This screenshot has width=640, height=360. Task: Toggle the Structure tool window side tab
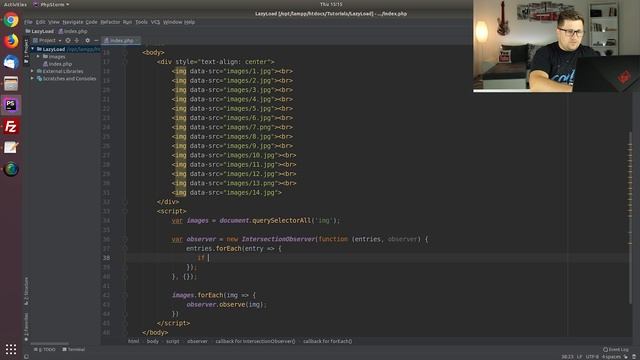point(27,291)
